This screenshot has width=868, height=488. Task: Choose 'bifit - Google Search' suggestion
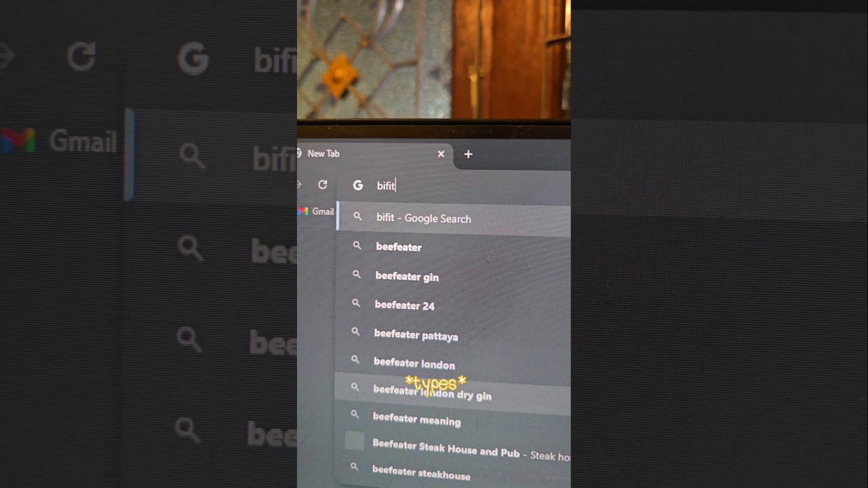click(454, 218)
